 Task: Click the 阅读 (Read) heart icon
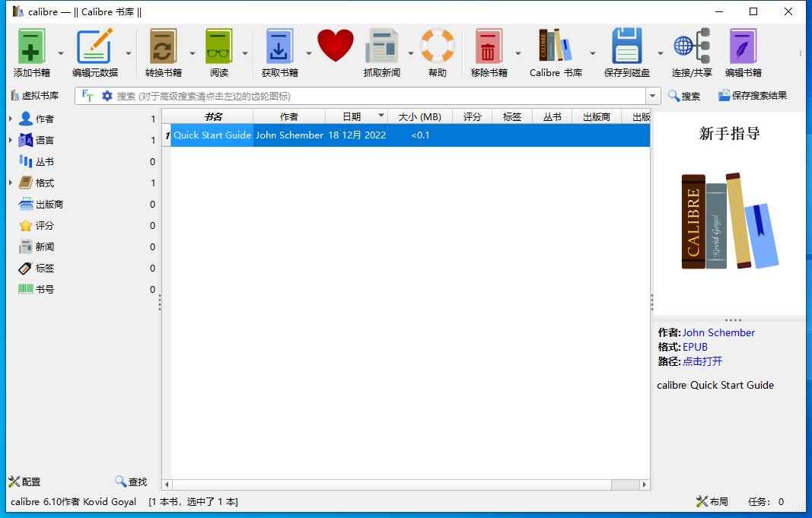click(x=336, y=46)
